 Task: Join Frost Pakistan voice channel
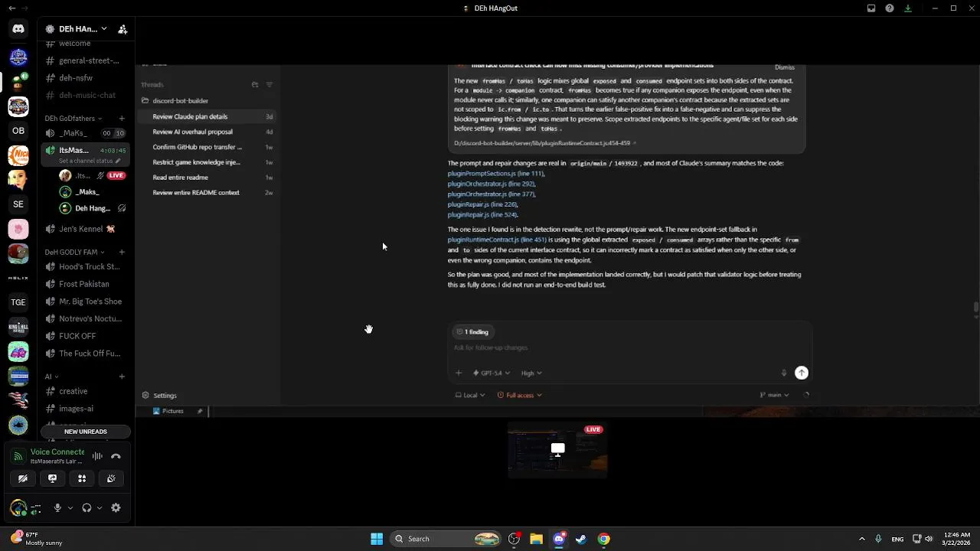click(x=85, y=284)
